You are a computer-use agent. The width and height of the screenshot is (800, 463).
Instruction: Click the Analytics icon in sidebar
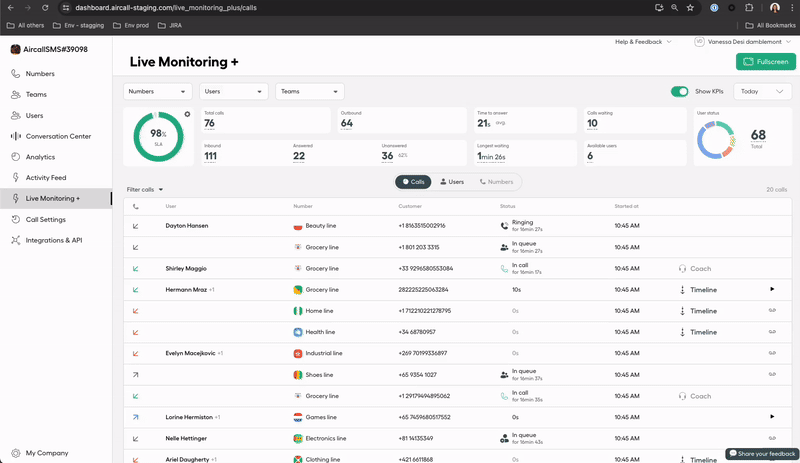[x=16, y=157]
